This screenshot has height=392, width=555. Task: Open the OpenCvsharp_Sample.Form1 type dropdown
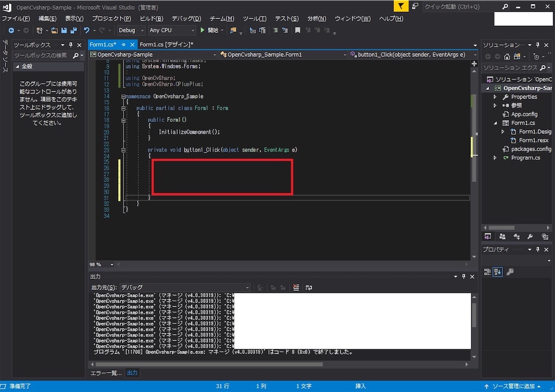click(x=283, y=55)
